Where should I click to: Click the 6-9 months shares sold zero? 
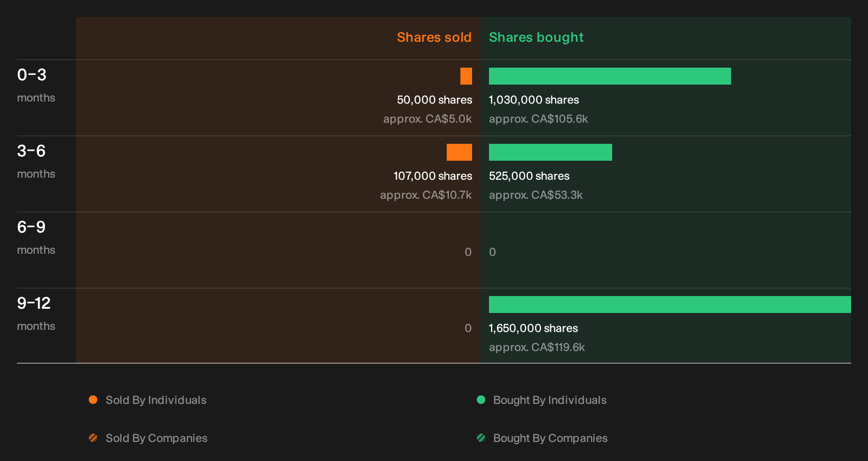(468, 252)
